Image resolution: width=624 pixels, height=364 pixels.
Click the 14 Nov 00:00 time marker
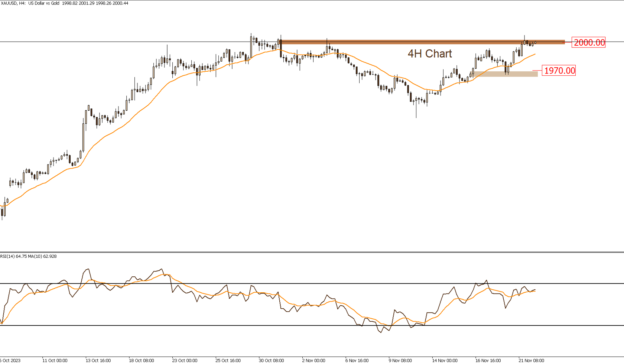(445, 360)
